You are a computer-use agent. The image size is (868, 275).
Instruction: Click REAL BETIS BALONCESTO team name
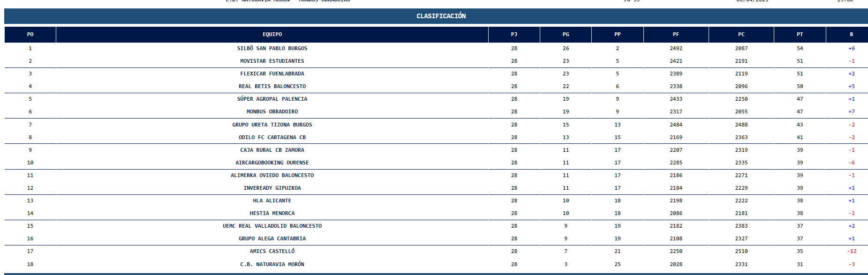click(x=272, y=86)
